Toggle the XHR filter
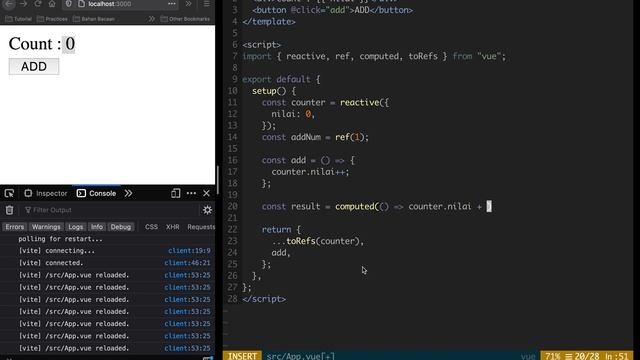Viewport: 640px width, 360px height. (172, 227)
